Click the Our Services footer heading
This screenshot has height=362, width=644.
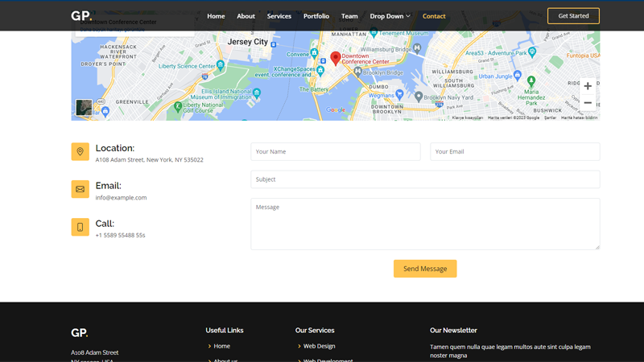coord(315,331)
